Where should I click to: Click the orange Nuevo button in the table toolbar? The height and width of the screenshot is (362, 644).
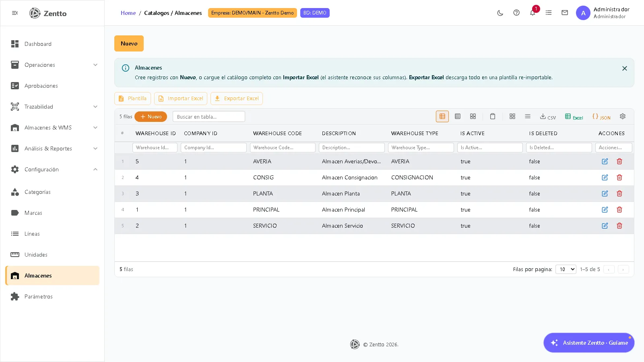point(151,117)
